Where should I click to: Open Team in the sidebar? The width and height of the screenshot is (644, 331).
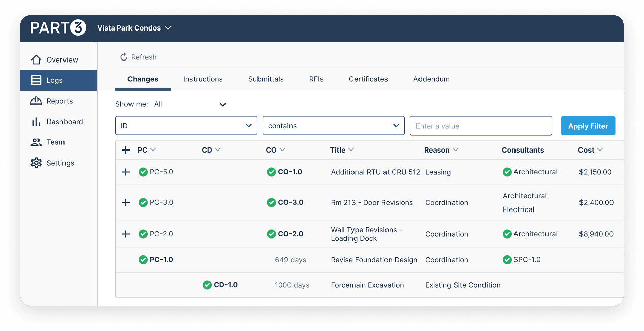coord(58,142)
